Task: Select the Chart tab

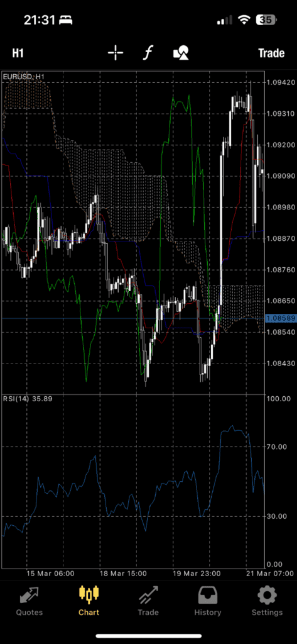Action: click(89, 601)
